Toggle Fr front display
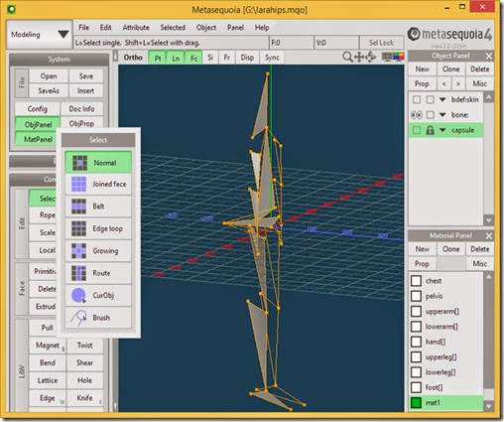 (x=227, y=58)
